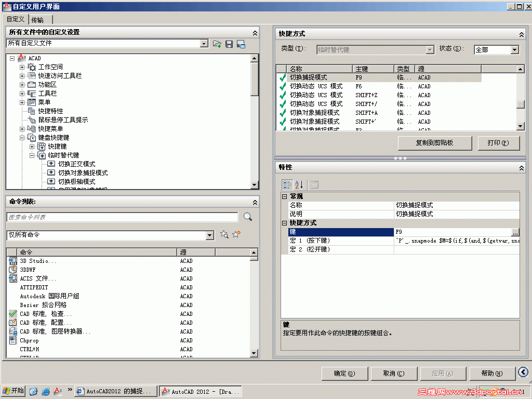The width and height of the screenshot is (532, 399).
Task: Select the 切换对象捕捉模式 SHIFT+A row
Action: [x=379, y=113]
